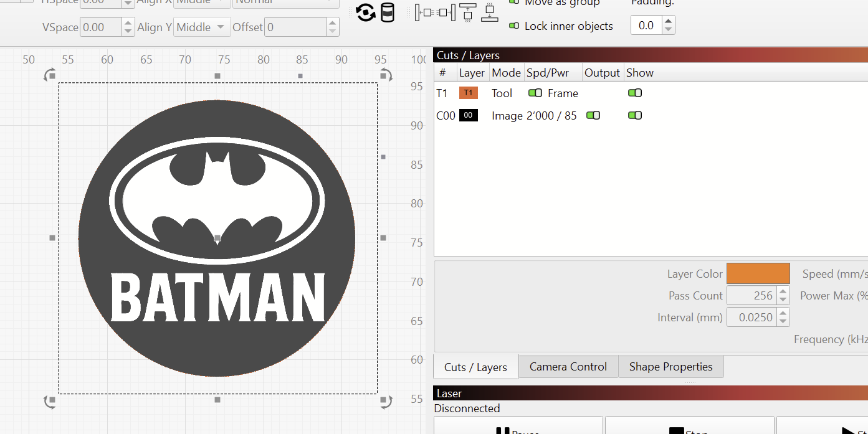Image resolution: width=868 pixels, height=434 pixels.
Task: Click the dock objects to top icon
Action: [467, 12]
